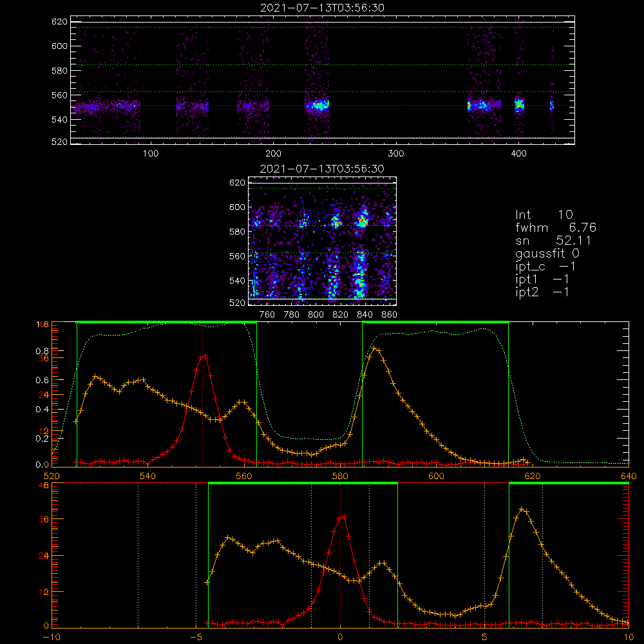Click the white 0.8 y-axis label
Viewport: 644px width, 644px height.
click(x=42, y=351)
